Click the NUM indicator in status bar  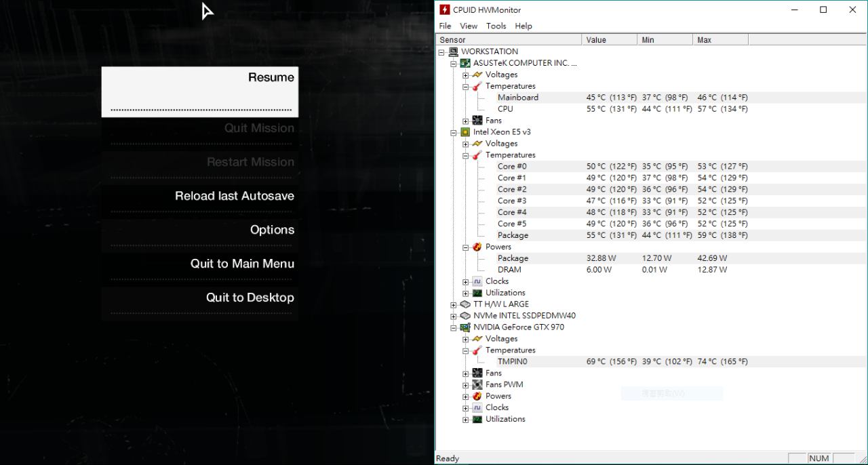(x=819, y=458)
